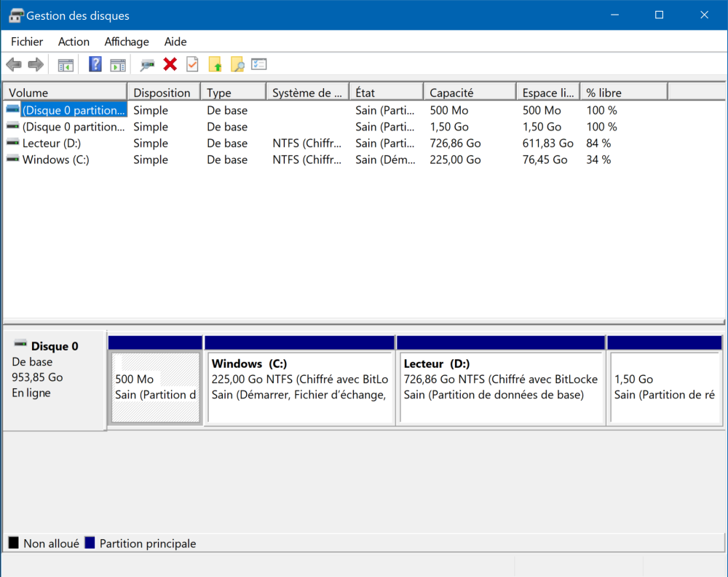The image size is (728, 577).
Task: Click the properties checkmark page icon
Action: pos(192,65)
